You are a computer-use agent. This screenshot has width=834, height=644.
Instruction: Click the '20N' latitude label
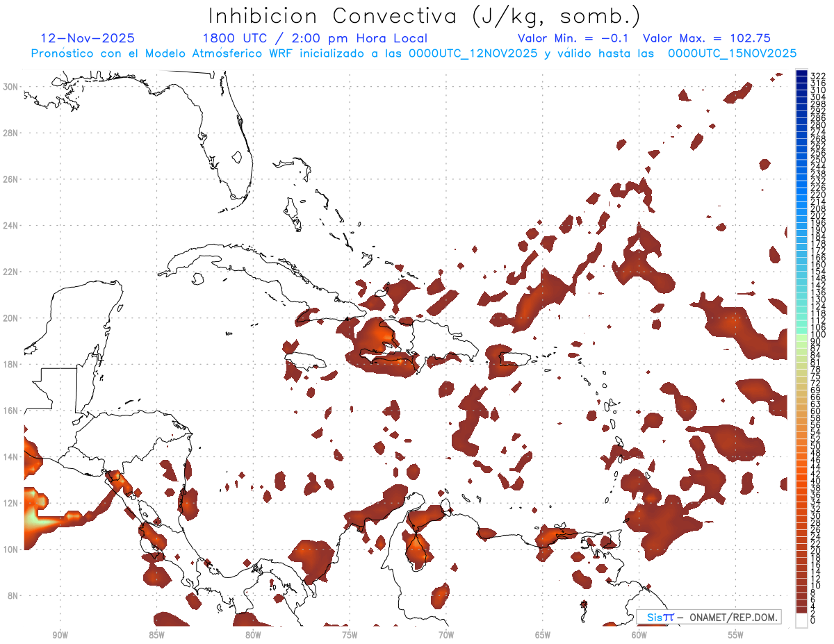click(x=11, y=318)
